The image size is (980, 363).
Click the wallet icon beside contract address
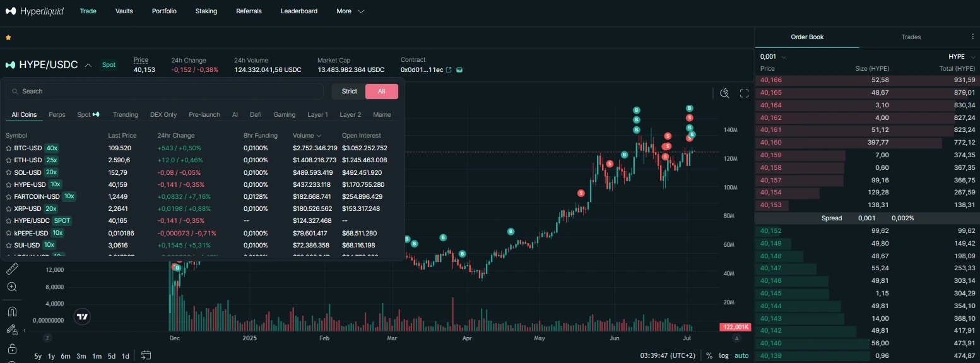(459, 69)
